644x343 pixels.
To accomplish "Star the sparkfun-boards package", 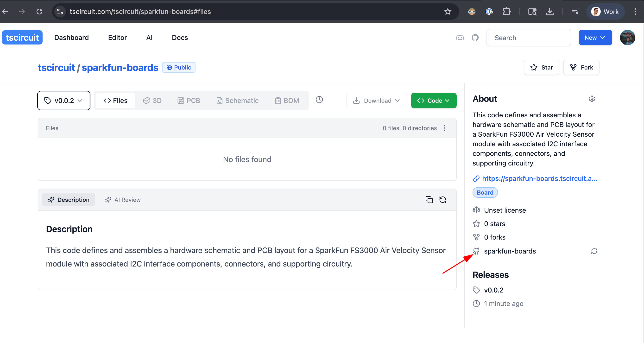I will [x=541, y=67].
